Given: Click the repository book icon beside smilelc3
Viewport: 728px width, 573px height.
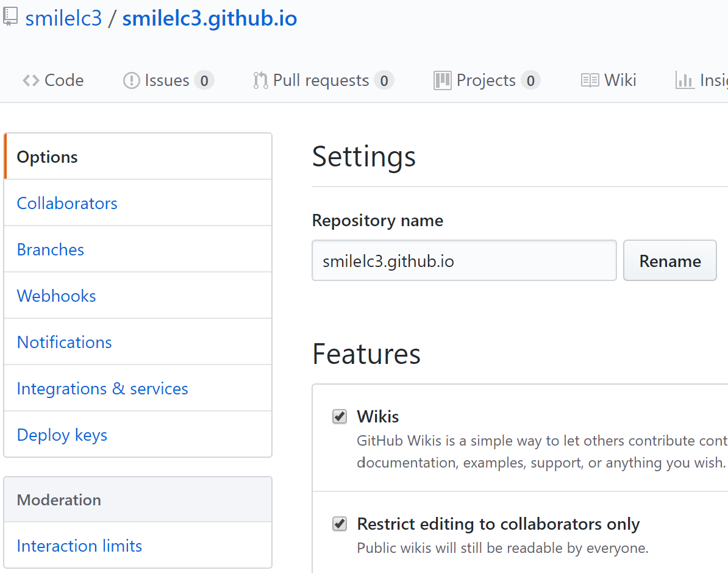Looking at the screenshot, I should pos(10,16).
